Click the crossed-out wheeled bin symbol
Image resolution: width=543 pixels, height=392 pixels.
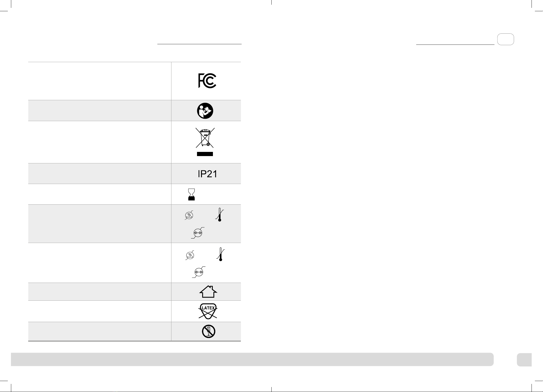[x=205, y=138]
